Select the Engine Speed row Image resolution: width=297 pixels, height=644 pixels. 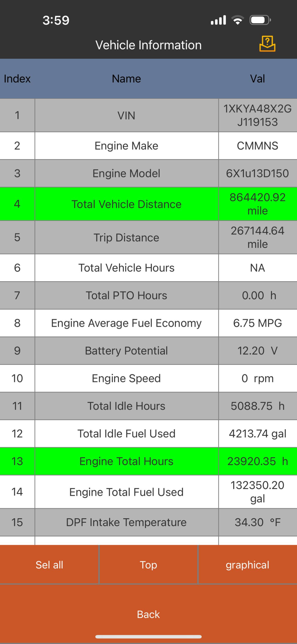126,378
